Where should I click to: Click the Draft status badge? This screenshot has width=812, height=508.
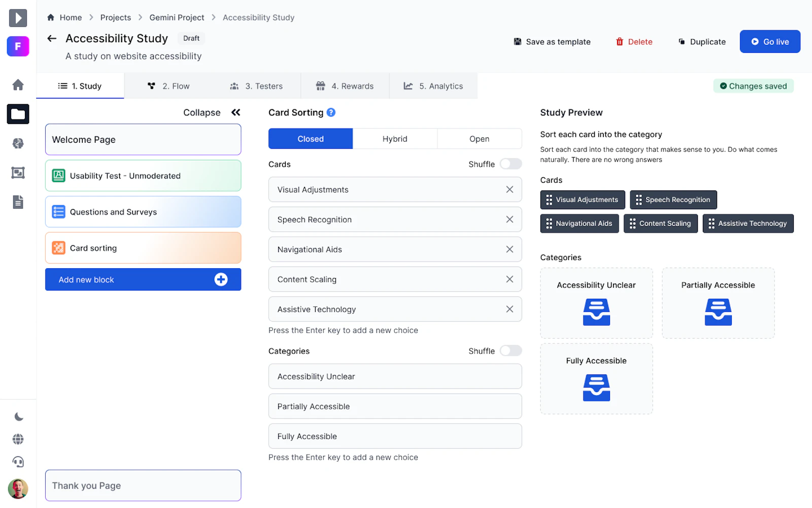pos(191,38)
